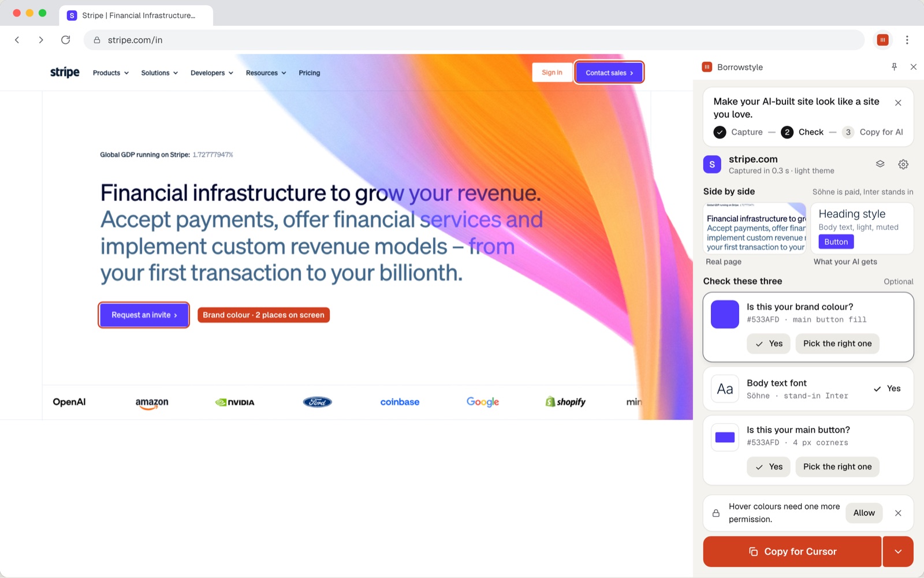
Task: Click the Sign in button
Action: [x=552, y=72]
